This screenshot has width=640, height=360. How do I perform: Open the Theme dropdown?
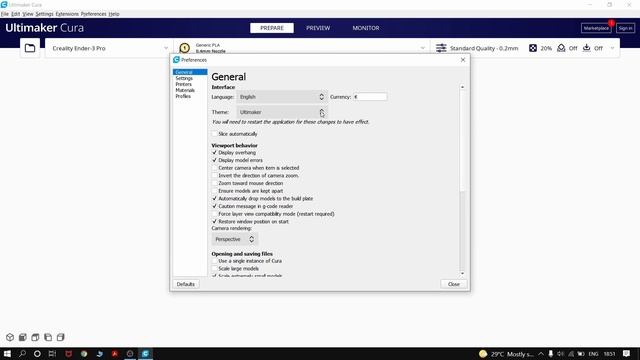[x=282, y=112]
